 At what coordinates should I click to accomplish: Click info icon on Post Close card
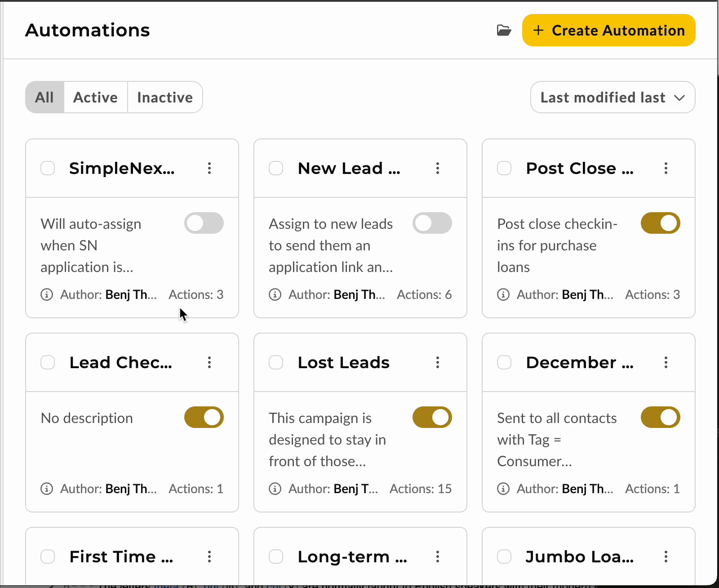(x=503, y=294)
